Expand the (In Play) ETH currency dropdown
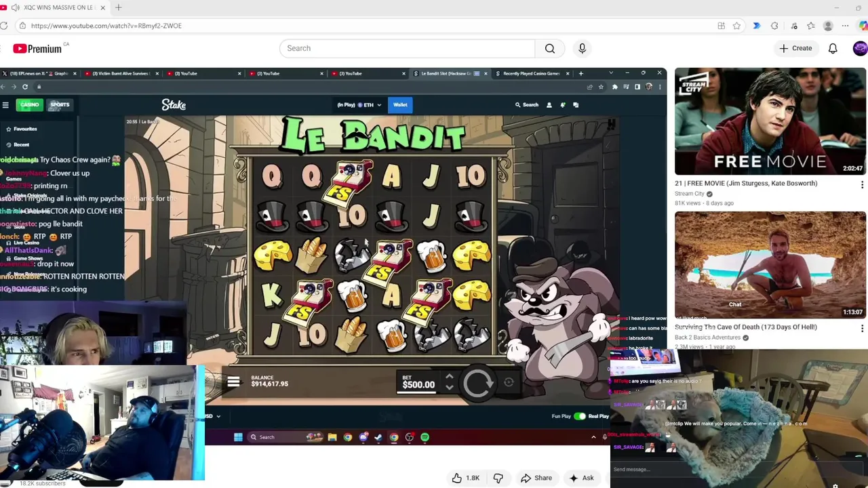This screenshot has height=488, width=868. [359, 105]
